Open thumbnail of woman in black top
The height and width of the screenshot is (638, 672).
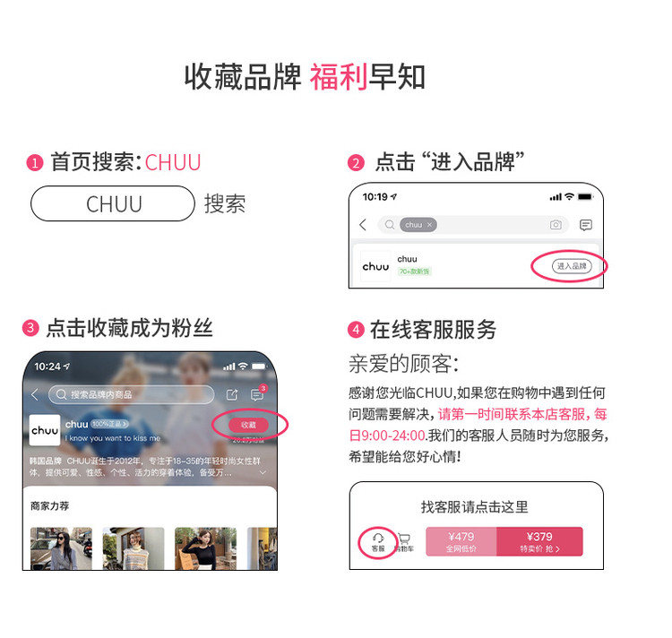tap(205, 548)
